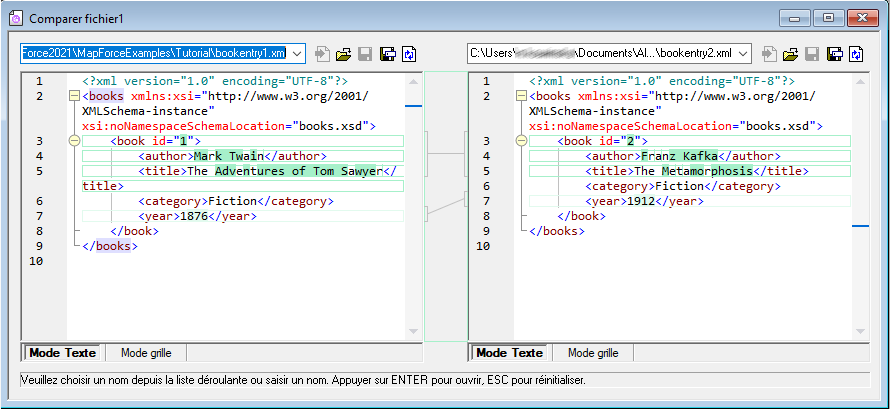Viewport: 890px width, 409px height.
Task: Switch right pane to Mode Texte
Action: pos(509,353)
